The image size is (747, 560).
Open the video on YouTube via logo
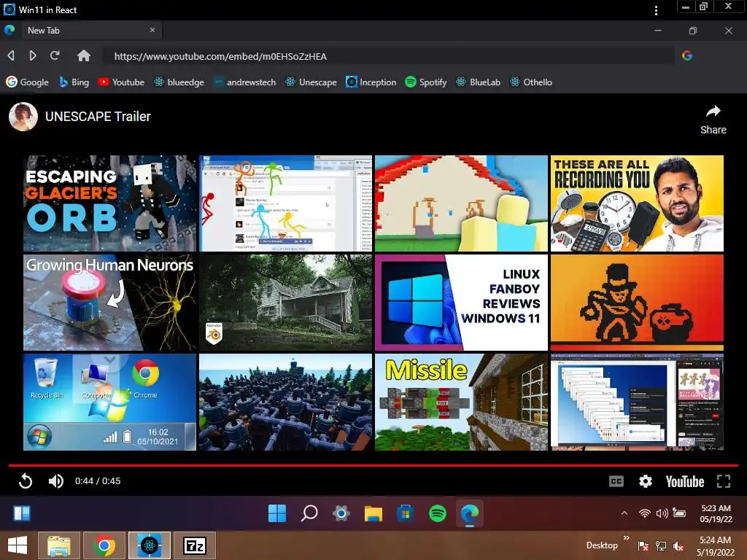point(684,481)
